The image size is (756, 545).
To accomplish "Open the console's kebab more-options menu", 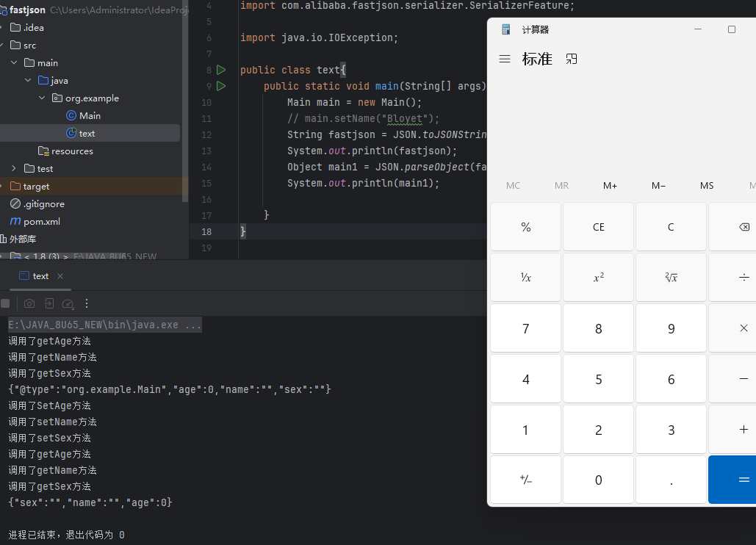I will 86,303.
